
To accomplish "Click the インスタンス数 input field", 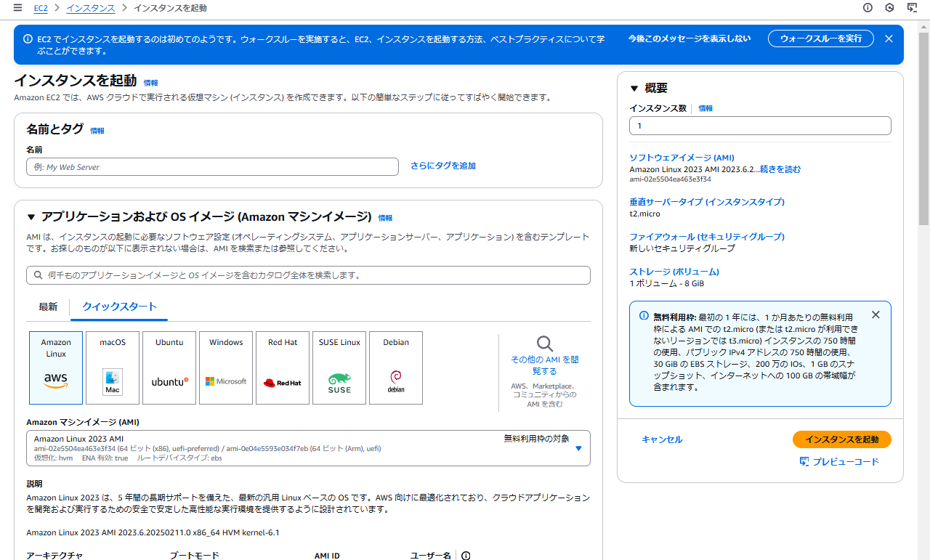I will coord(760,126).
